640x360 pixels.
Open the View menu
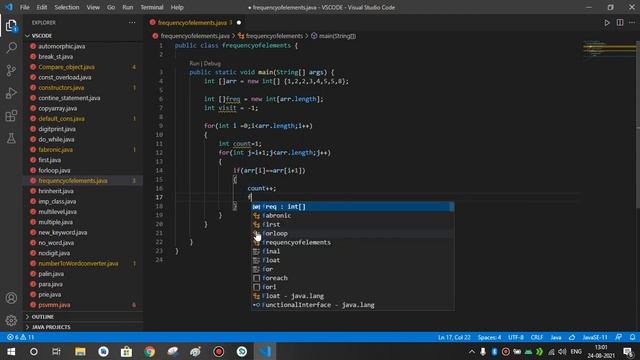[93, 7]
